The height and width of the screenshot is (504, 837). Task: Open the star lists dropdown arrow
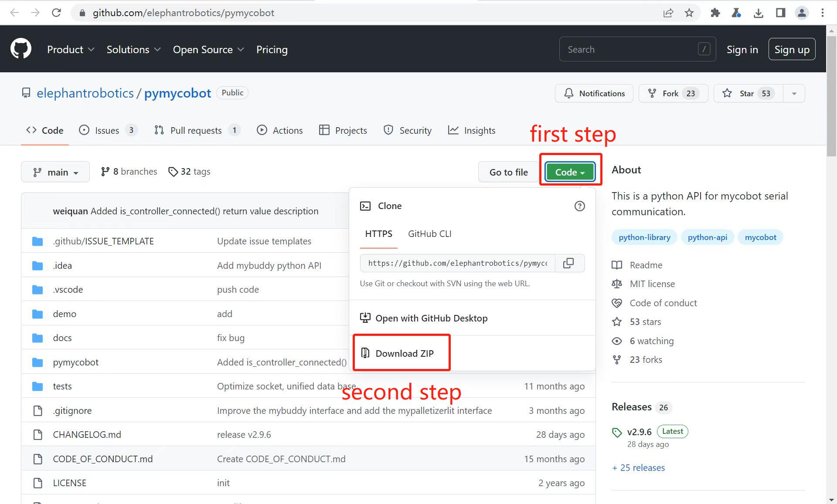coord(794,93)
